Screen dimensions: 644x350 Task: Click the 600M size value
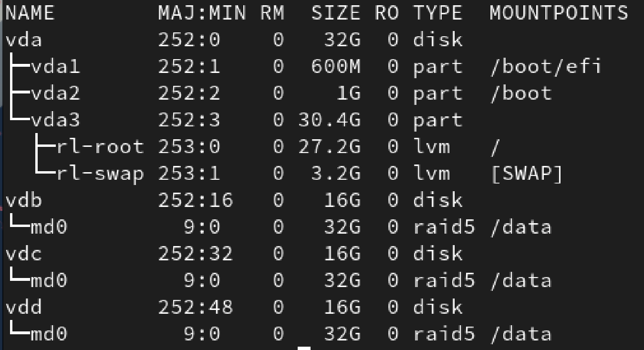click(335, 67)
